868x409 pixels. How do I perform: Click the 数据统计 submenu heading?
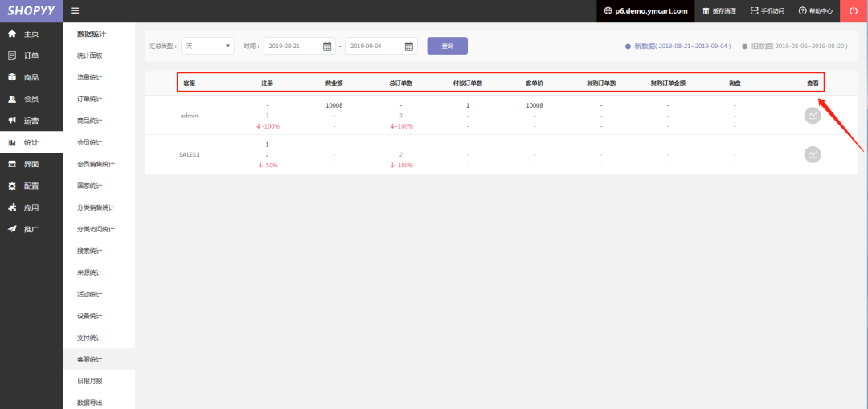92,34
